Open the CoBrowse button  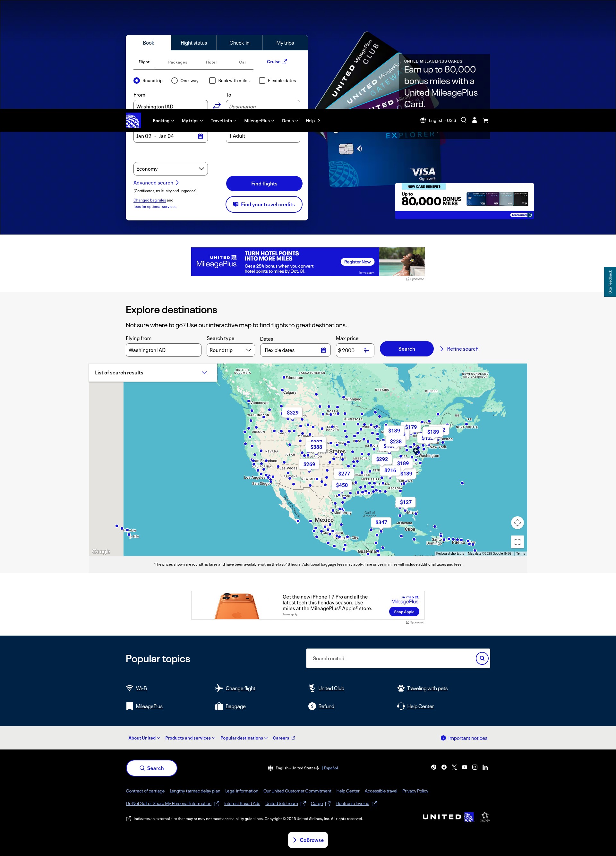308,840
